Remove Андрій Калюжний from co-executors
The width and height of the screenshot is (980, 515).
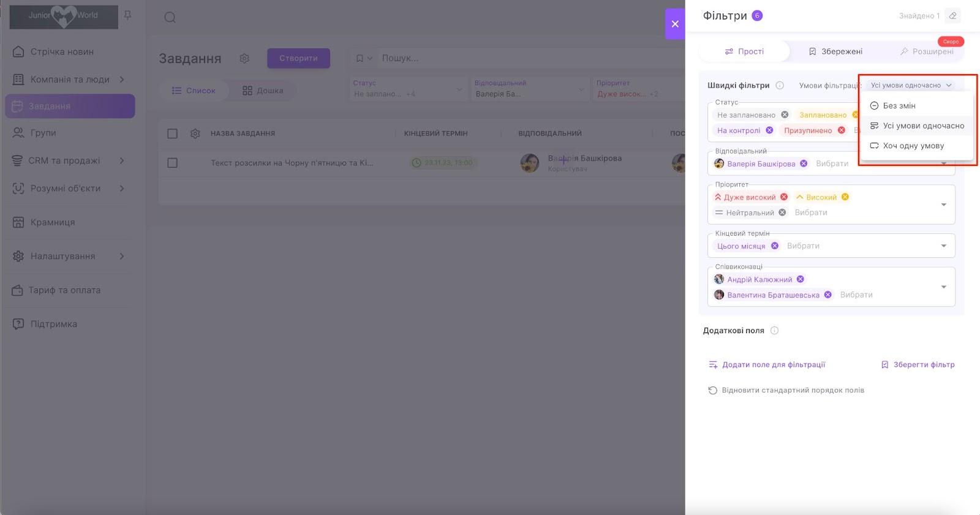click(801, 279)
